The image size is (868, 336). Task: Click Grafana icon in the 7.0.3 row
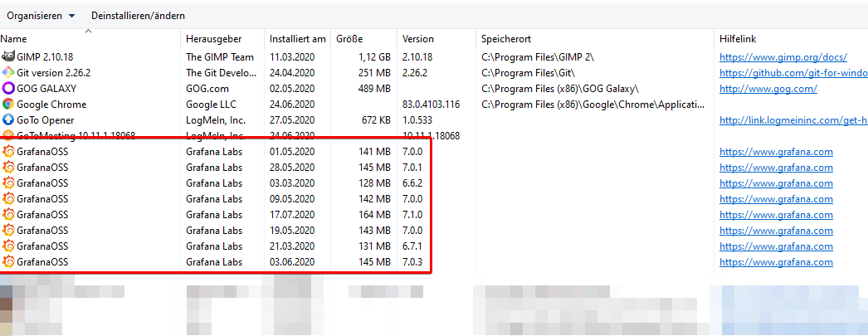[7, 261]
